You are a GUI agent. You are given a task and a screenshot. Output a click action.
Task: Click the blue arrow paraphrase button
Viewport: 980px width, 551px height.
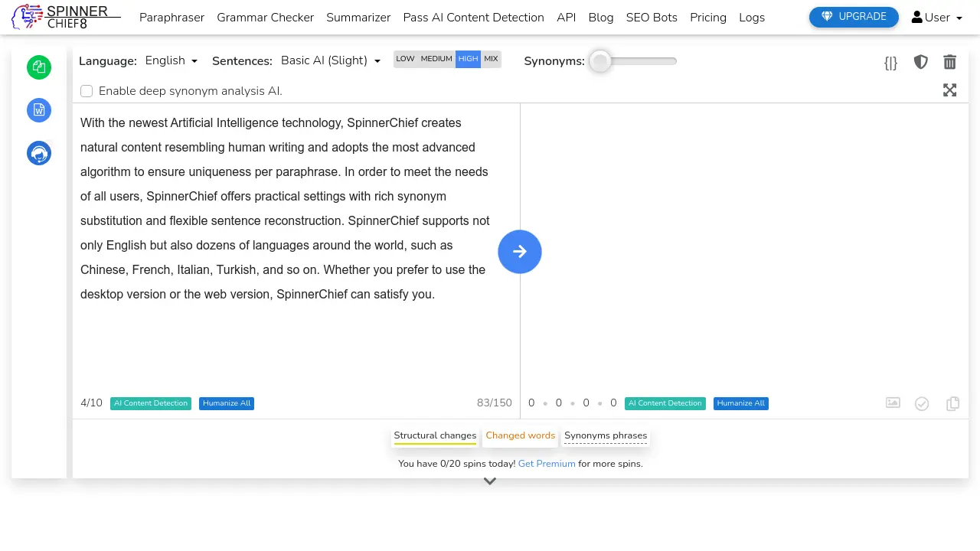click(520, 252)
